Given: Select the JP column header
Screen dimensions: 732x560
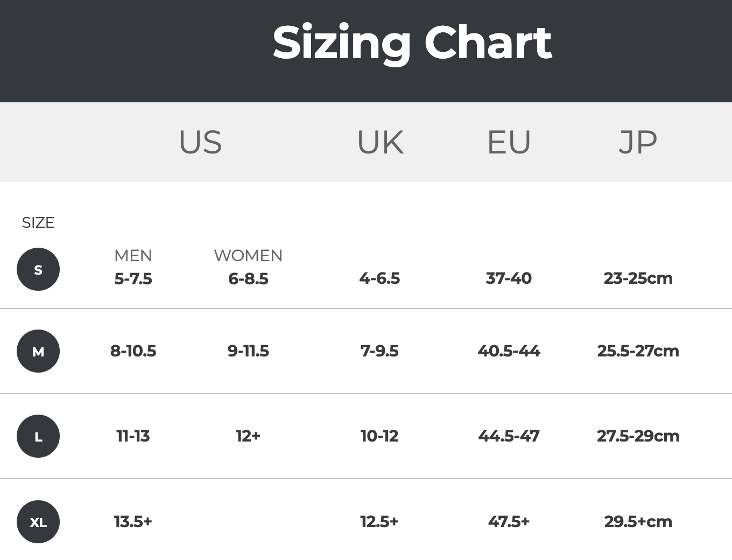Looking at the screenshot, I should tap(638, 142).
